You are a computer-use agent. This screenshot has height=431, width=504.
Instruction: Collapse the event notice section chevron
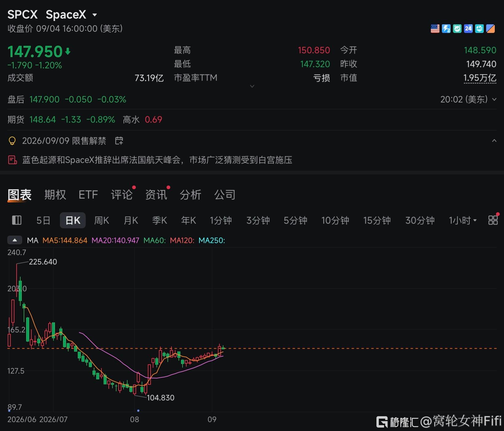click(x=494, y=141)
